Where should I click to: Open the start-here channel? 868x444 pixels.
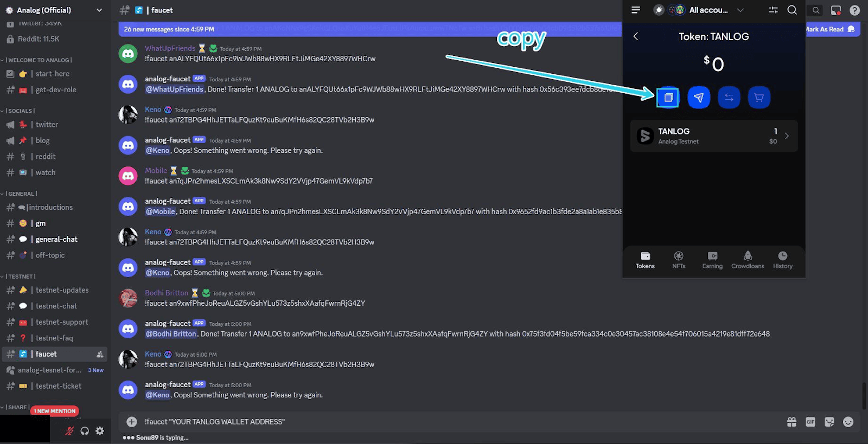click(x=55, y=74)
